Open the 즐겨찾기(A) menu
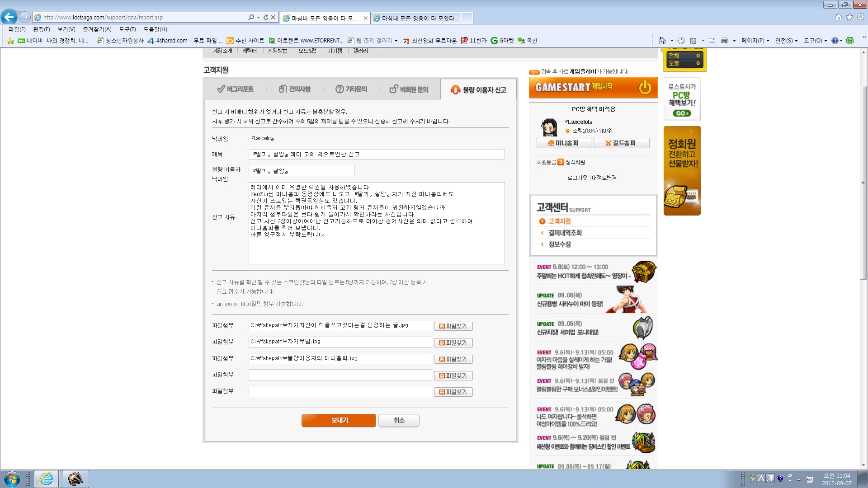 97,29
